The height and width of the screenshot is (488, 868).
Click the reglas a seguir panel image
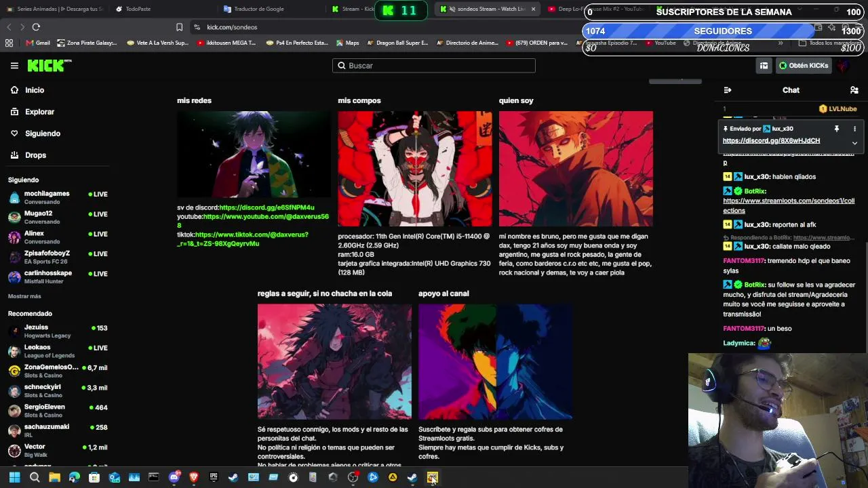[334, 362]
